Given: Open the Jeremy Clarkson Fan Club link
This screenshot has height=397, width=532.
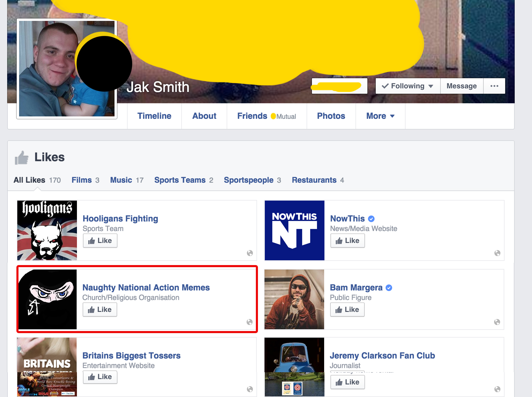Looking at the screenshot, I should coord(382,356).
